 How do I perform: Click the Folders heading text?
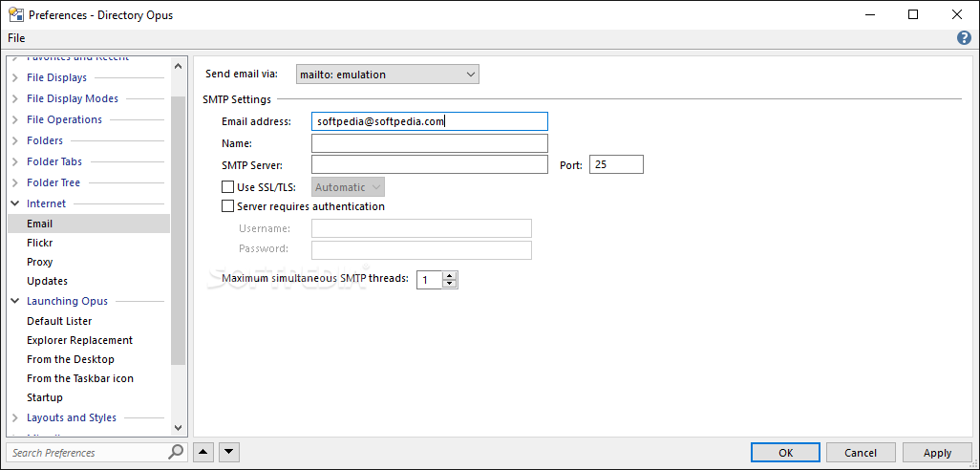45,140
